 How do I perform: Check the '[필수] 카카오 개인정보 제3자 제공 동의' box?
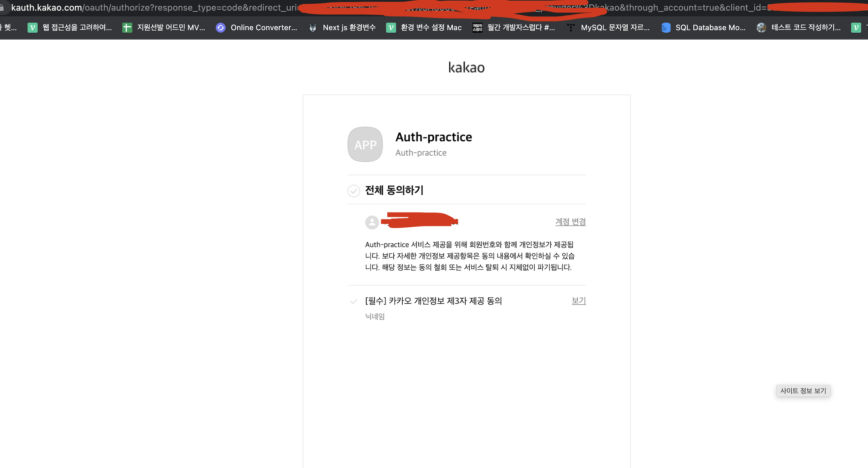point(354,301)
